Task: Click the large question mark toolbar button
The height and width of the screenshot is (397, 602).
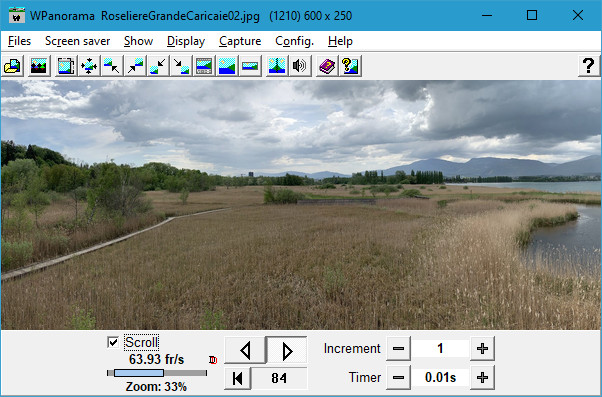Action: click(589, 66)
